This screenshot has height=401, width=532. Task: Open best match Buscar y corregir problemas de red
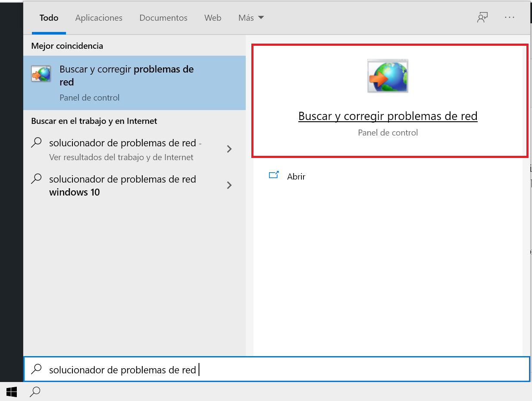point(135,82)
